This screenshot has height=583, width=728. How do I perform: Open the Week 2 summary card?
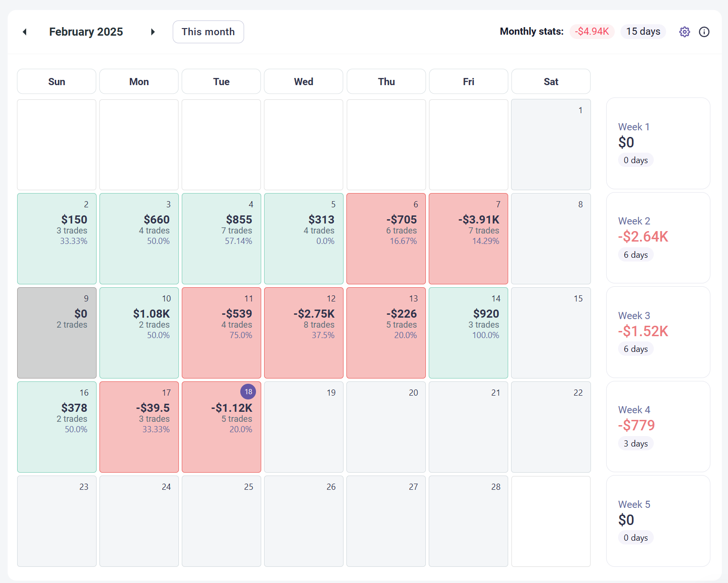(x=658, y=238)
